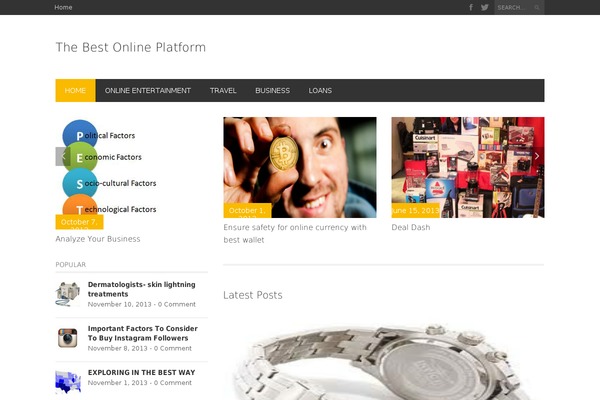Image resolution: width=600 pixels, height=400 pixels.
Task: Open the Online Entertainment menu
Action: pyautogui.click(x=148, y=90)
